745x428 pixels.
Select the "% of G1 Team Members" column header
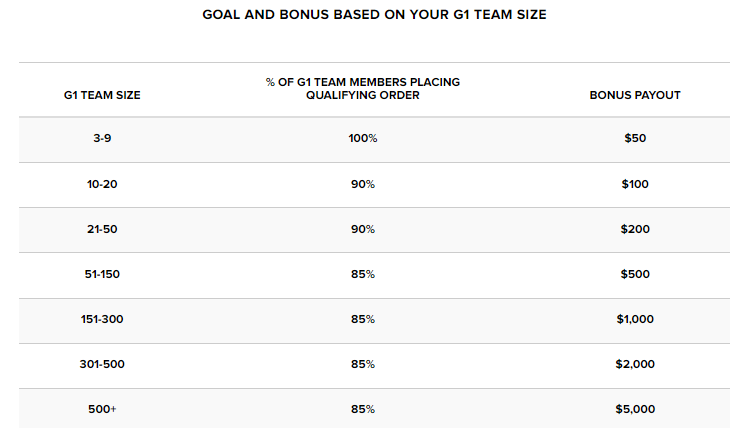(x=362, y=89)
